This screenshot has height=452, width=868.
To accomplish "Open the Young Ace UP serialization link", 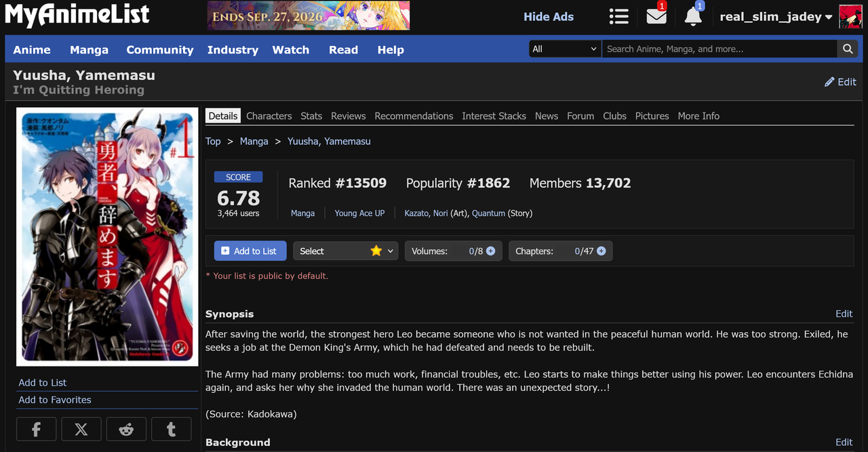I will [x=359, y=213].
